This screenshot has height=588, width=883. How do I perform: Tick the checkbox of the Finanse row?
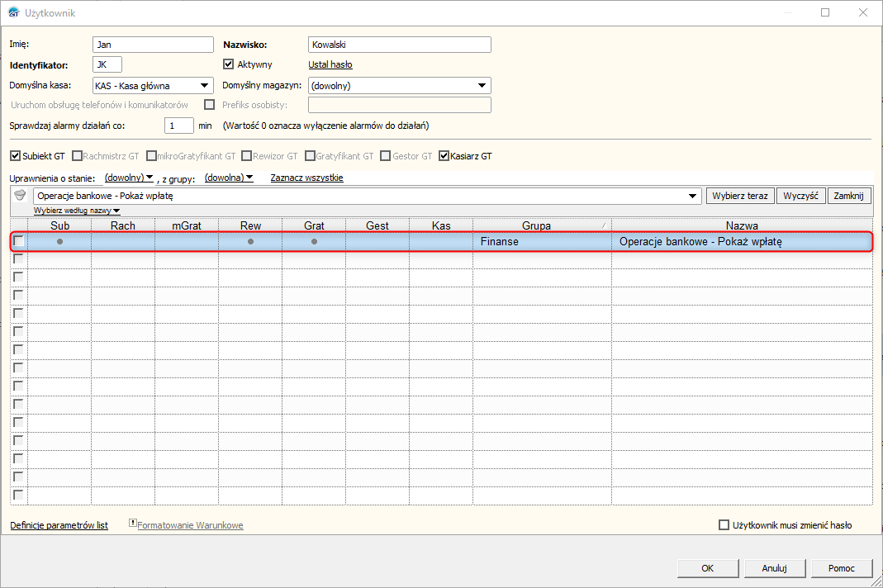click(x=18, y=241)
